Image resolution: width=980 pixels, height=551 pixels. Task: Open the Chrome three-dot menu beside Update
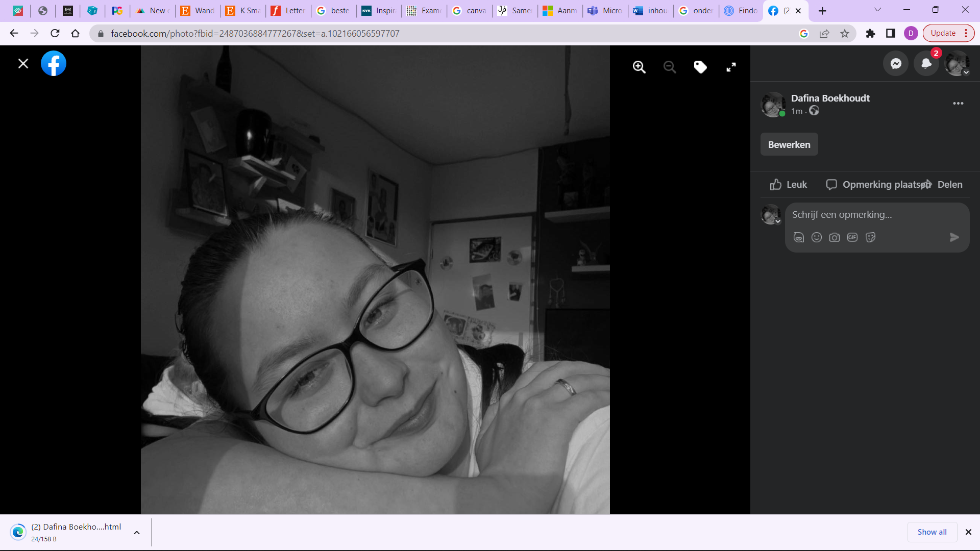pos(966,33)
